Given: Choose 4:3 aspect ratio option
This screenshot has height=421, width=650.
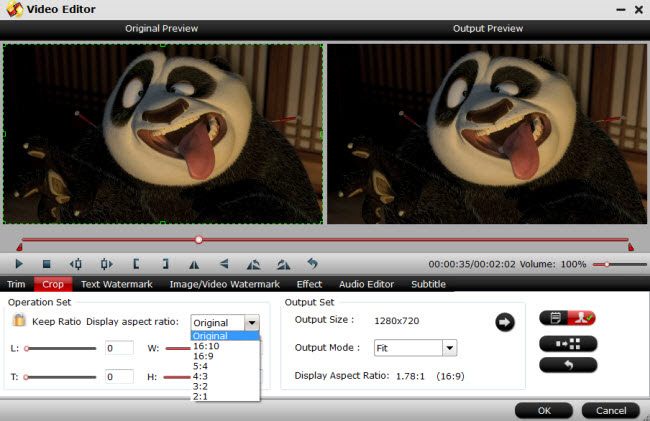Looking at the screenshot, I should [x=225, y=376].
